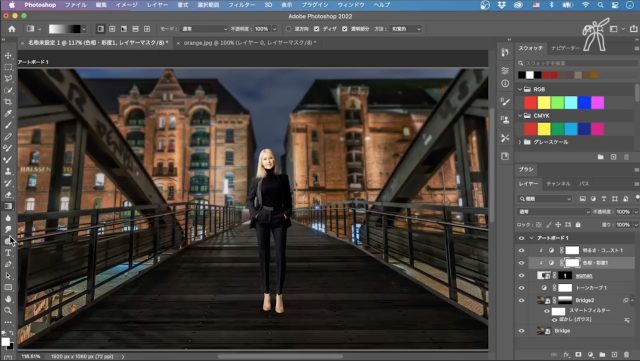Choose angle gradient style icon
640x361 pixels.
click(x=124, y=29)
